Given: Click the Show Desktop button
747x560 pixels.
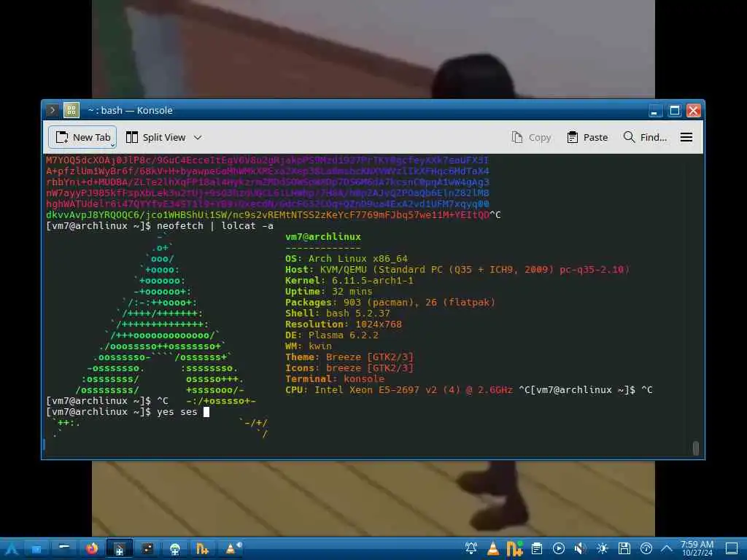Looking at the screenshot, I should (732, 548).
